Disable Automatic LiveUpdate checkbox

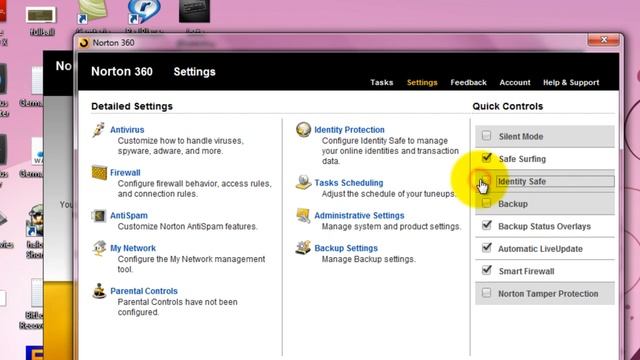(486, 248)
